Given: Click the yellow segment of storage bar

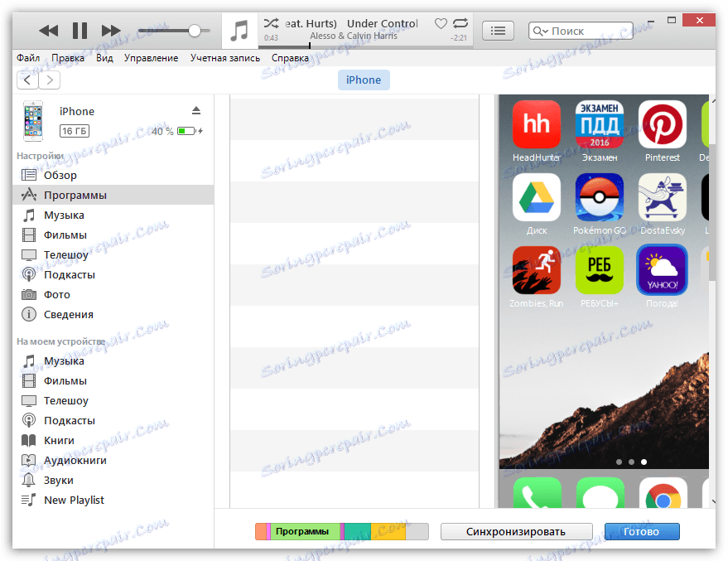Looking at the screenshot, I should [x=388, y=531].
